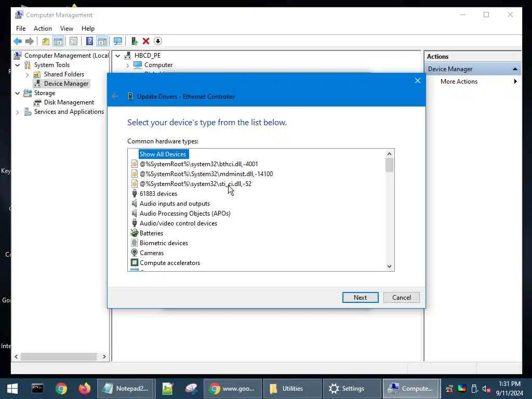
Task: Select the mdminst.dll,-14100 entry
Action: (206, 174)
